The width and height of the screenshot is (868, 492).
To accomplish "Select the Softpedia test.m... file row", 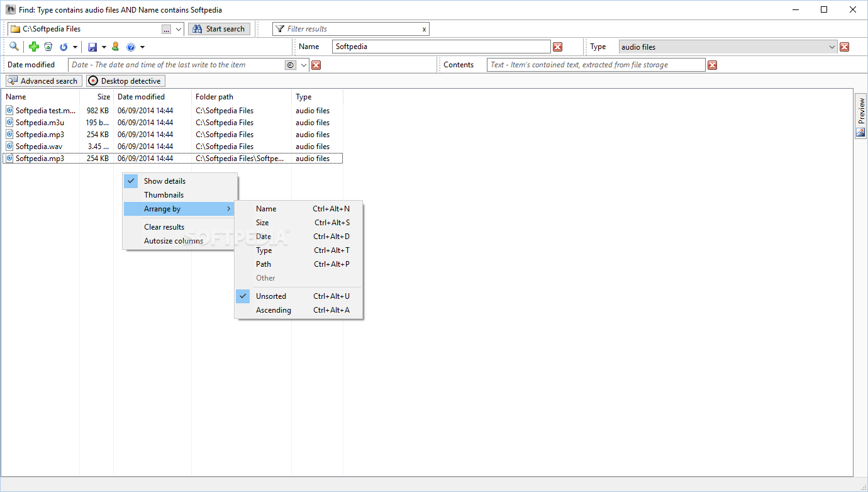I will tap(172, 111).
